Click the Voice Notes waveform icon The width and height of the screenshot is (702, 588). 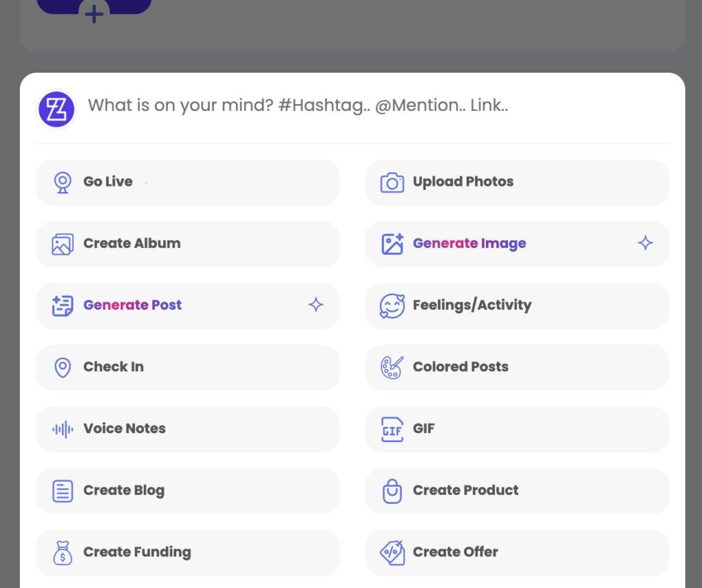click(x=62, y=429)
